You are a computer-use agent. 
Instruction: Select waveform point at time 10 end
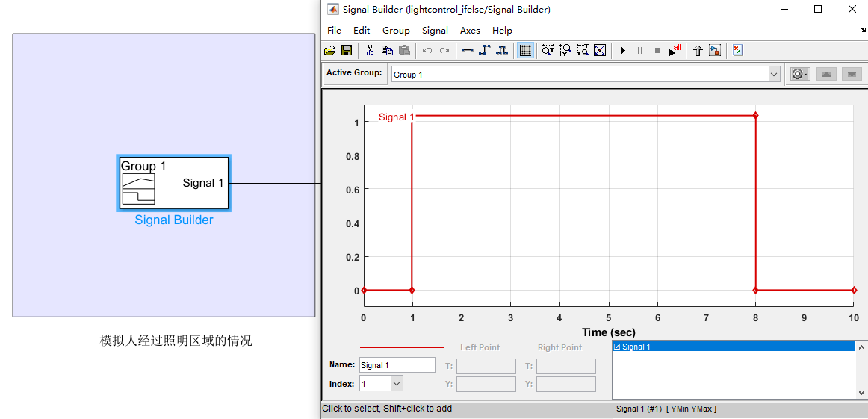pyautogui.click(x=854, y=290)
